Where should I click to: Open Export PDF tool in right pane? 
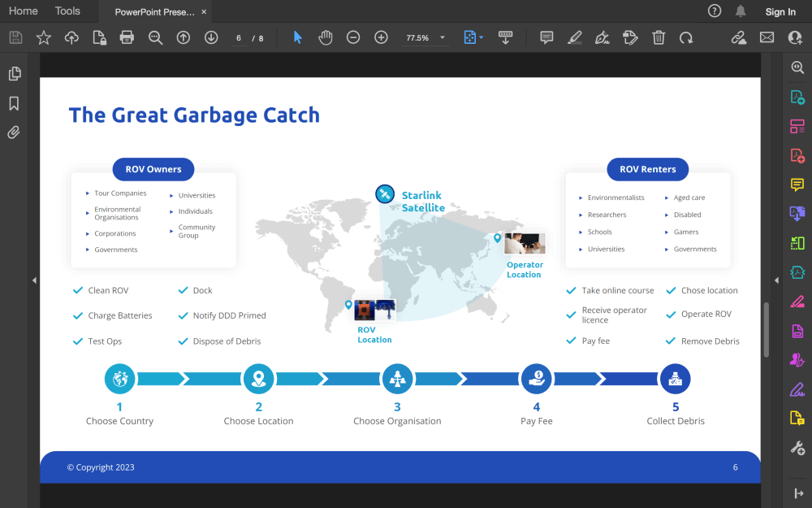[x=797, y=97]
